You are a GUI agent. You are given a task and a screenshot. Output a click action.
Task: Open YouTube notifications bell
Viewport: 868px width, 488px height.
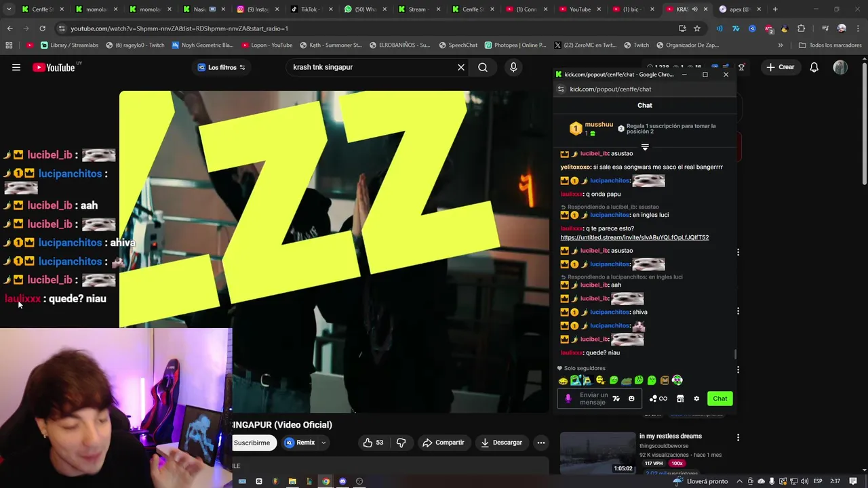pos(814,67)
